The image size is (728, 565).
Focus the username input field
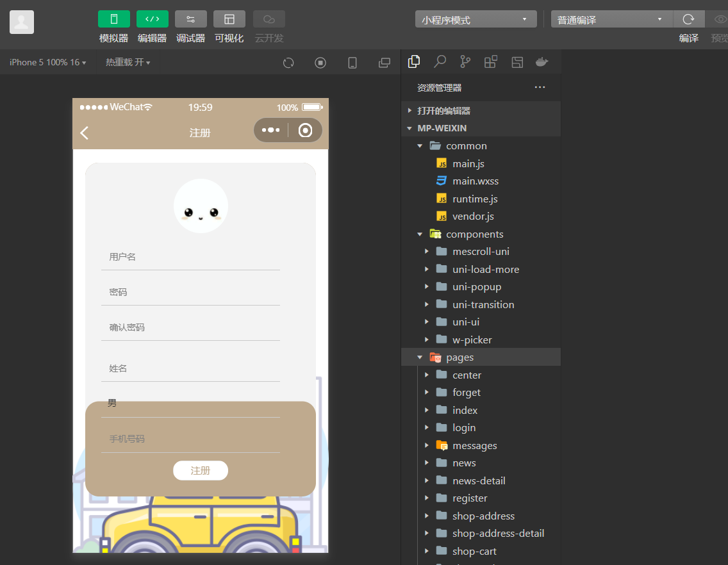pyautogui.click(x=190, y=257)
